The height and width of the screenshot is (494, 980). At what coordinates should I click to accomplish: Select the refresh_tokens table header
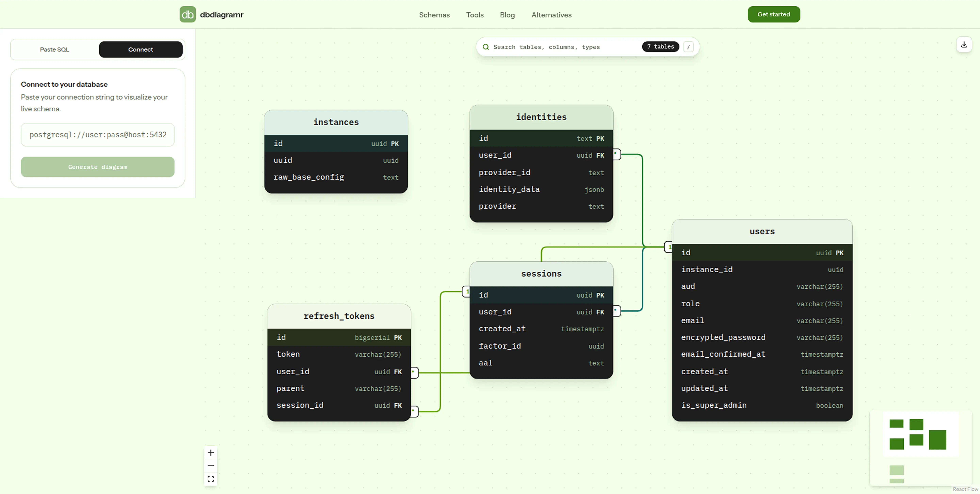click(339, 316)
